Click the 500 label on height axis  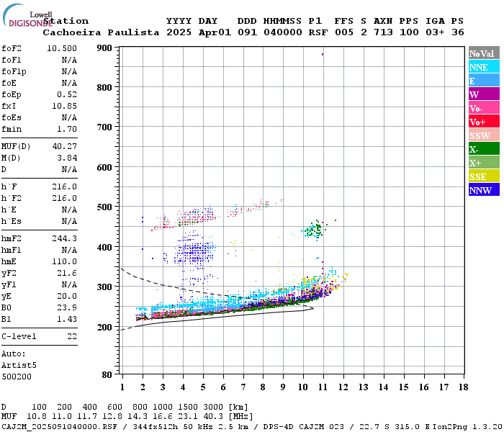pos(104,207)
